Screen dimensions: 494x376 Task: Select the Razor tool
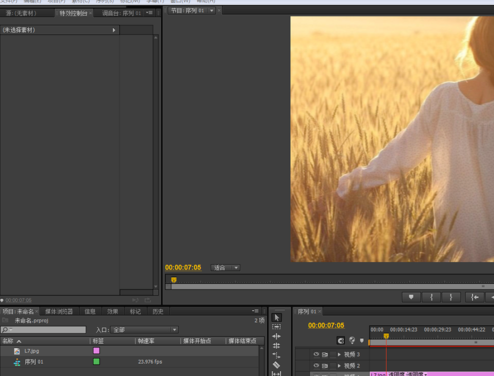276,365
